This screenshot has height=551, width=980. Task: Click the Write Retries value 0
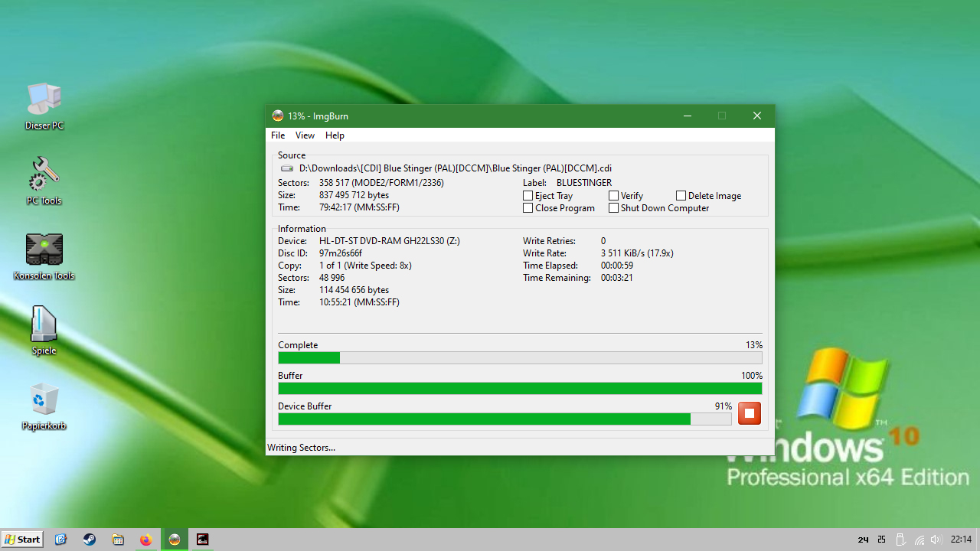point(603,241)
